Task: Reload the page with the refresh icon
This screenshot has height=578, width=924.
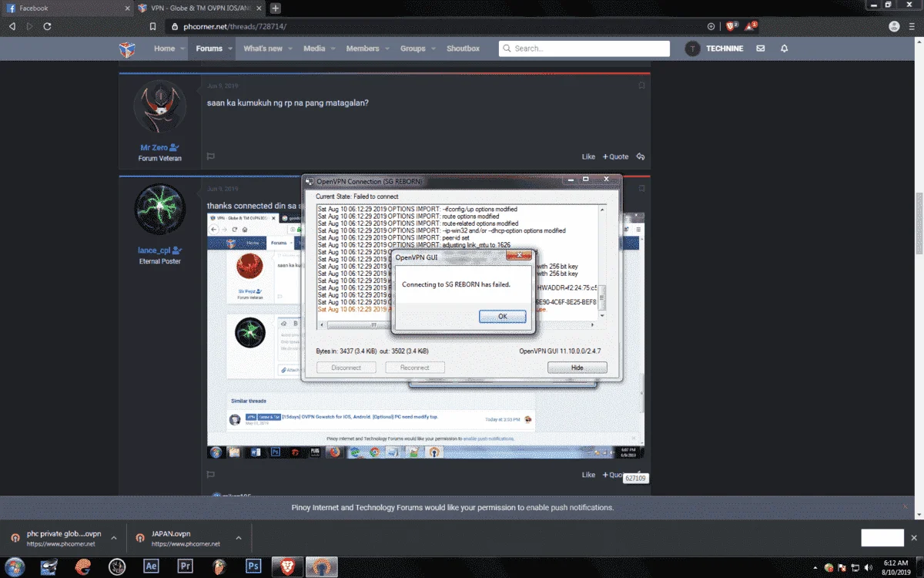Action: (x=47, y=26)
